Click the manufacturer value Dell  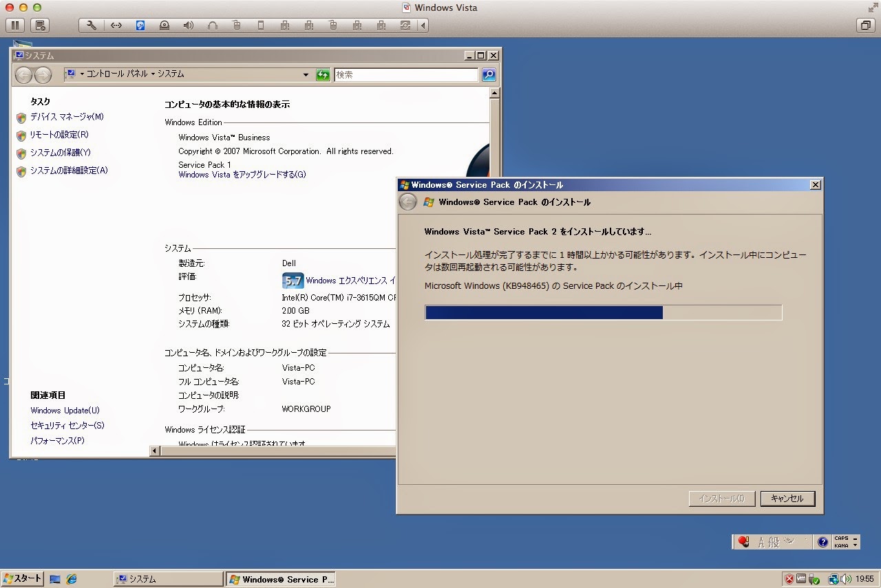tap(289, 263)
